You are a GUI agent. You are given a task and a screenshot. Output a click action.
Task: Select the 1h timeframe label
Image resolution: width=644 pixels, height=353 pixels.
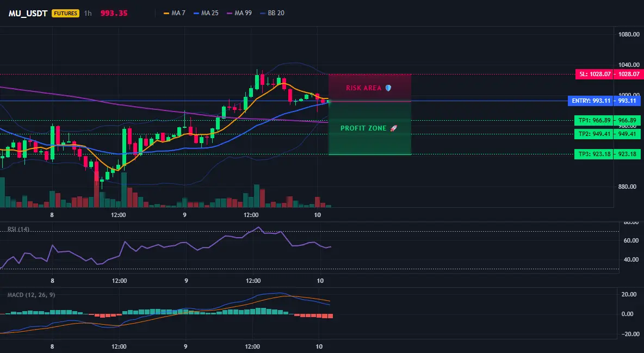tap(88, 13)
